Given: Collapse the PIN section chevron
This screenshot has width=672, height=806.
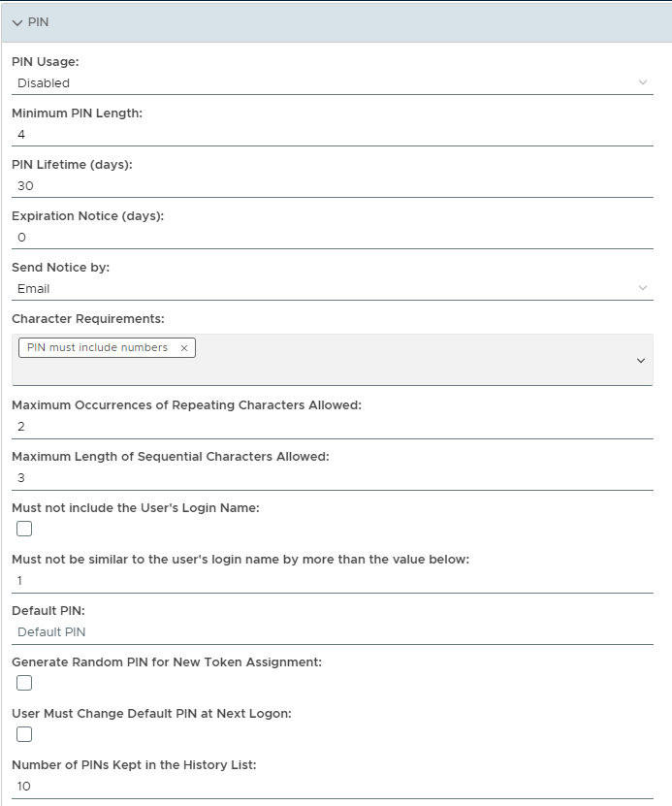Looking at the screenshot, I should (17, 22).
